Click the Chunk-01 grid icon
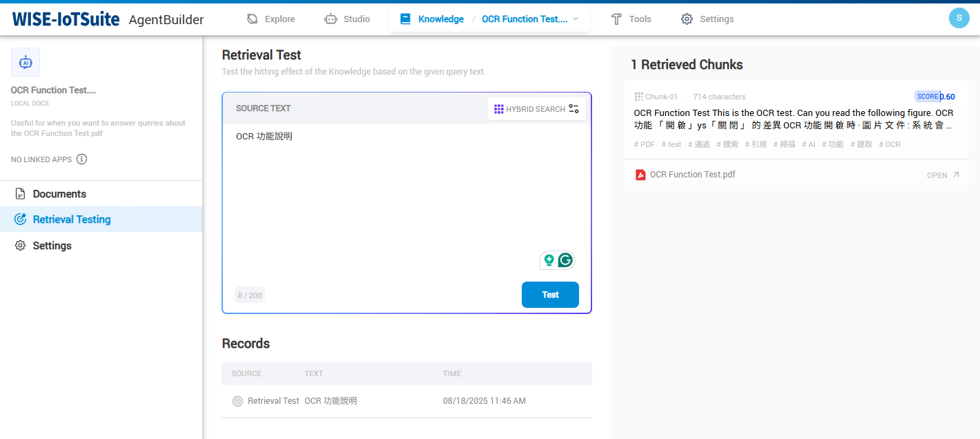This screenshot has width=980, height=439. (x=639, y=97)
